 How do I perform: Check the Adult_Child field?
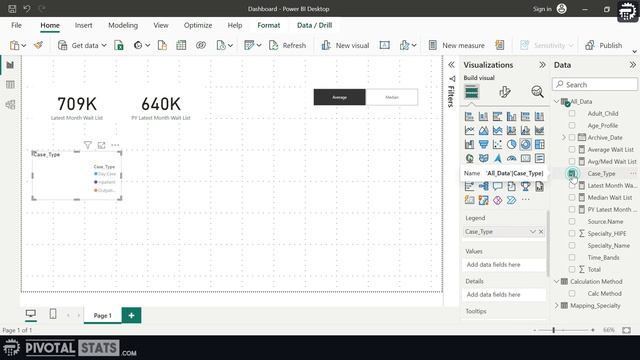pyautogui.click(x=572, y=113)
